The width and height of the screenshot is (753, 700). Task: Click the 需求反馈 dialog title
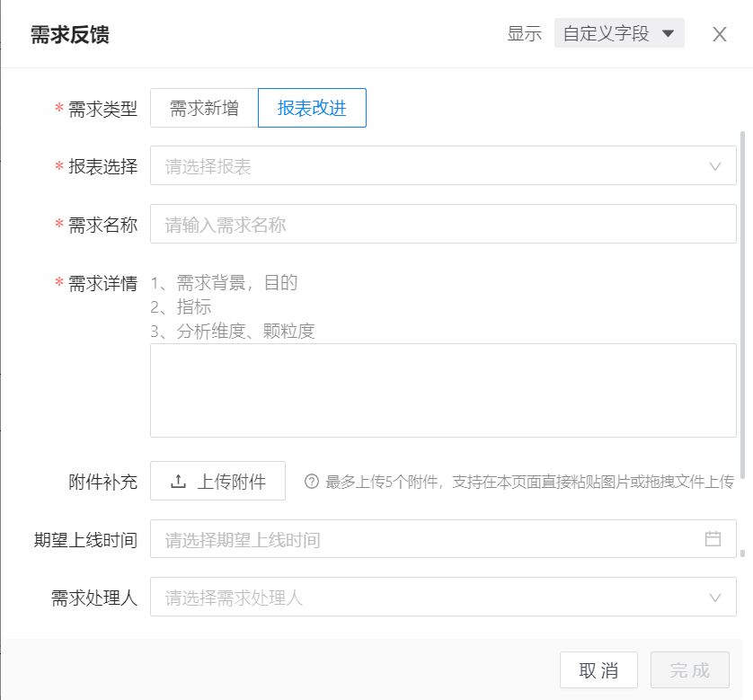coord(70,35)
